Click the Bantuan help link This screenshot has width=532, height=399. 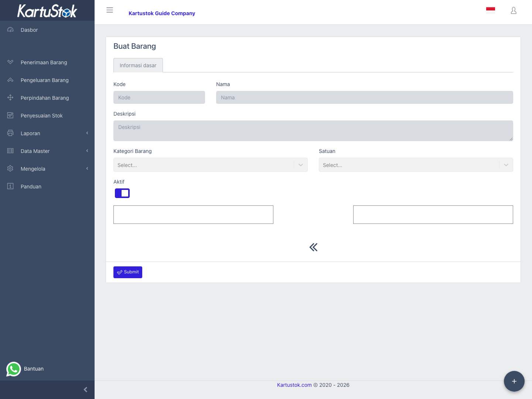(x=34, y=369)
